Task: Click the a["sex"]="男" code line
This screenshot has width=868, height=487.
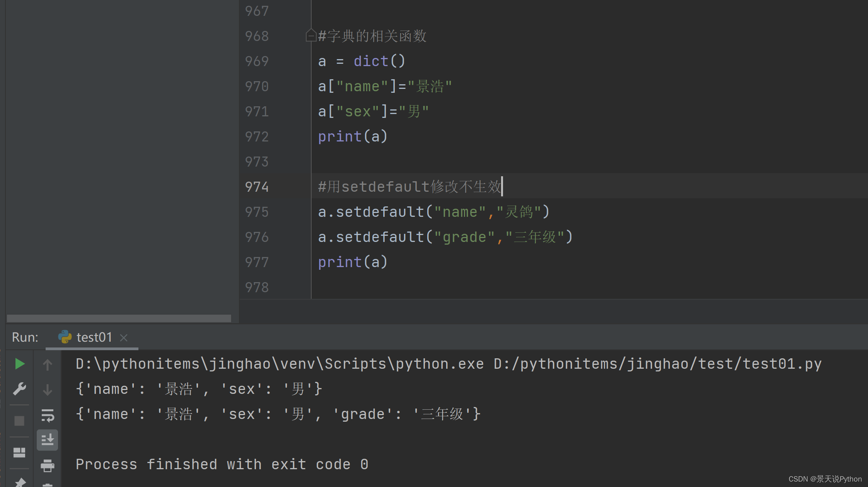Action: coord(373,112)
